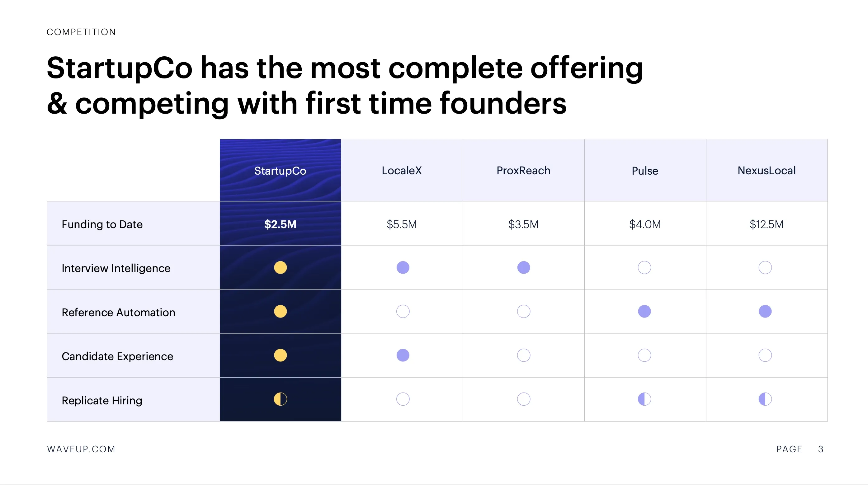Click Pulse's filled Reference Automation dot
Image resolution: width=868 pixels, height=485 pixels.
tap(644, 312)
